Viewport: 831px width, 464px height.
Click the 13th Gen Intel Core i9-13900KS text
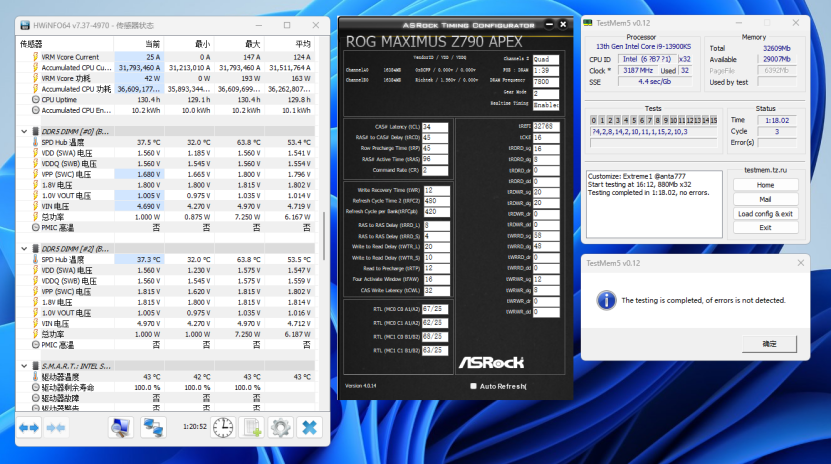coord(643,47)
